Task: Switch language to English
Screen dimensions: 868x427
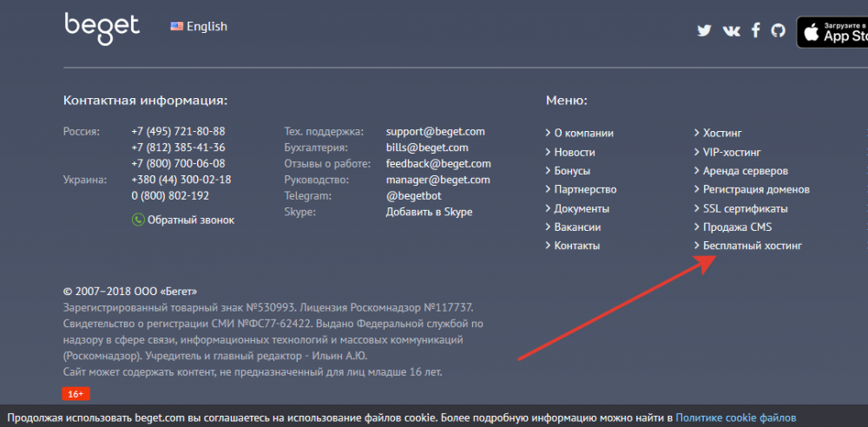Action: [x=207, y=26]
